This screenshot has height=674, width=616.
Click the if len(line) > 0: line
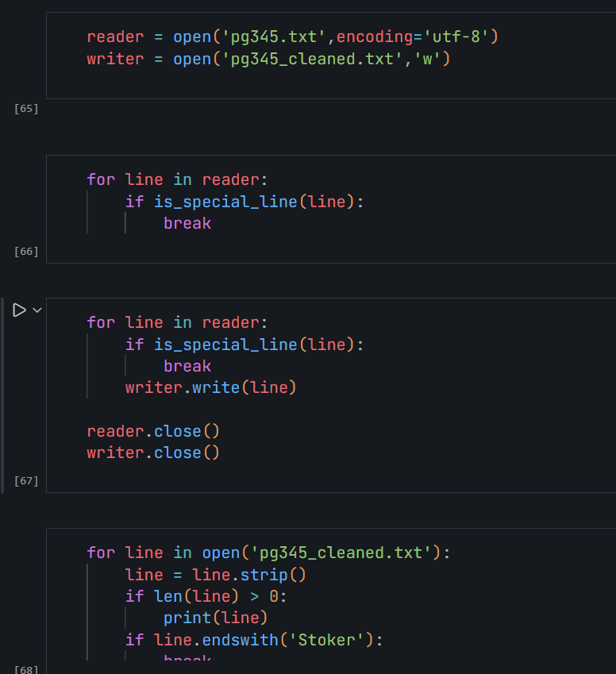pyautogui.click(x=206, y=597)
